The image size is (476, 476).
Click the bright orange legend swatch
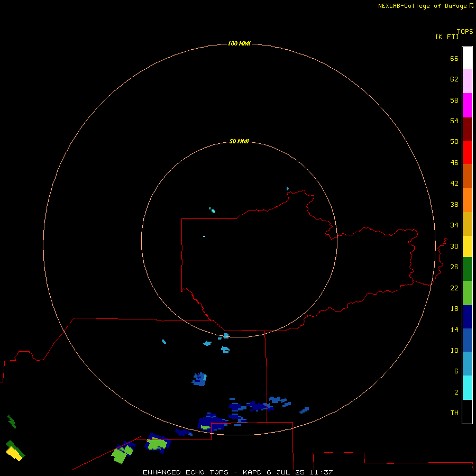pyautogui.click(x=467, y=200)
